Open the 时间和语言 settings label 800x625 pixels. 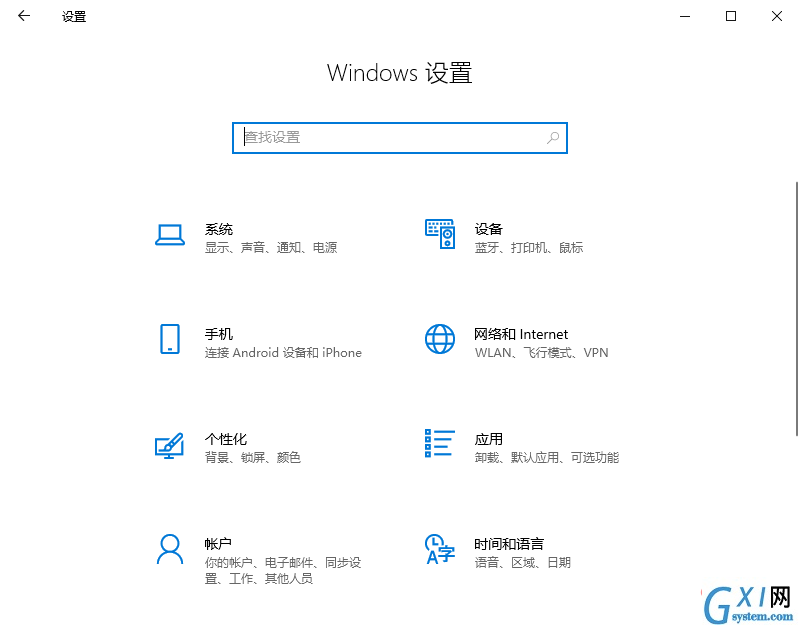tap(509, 544)
